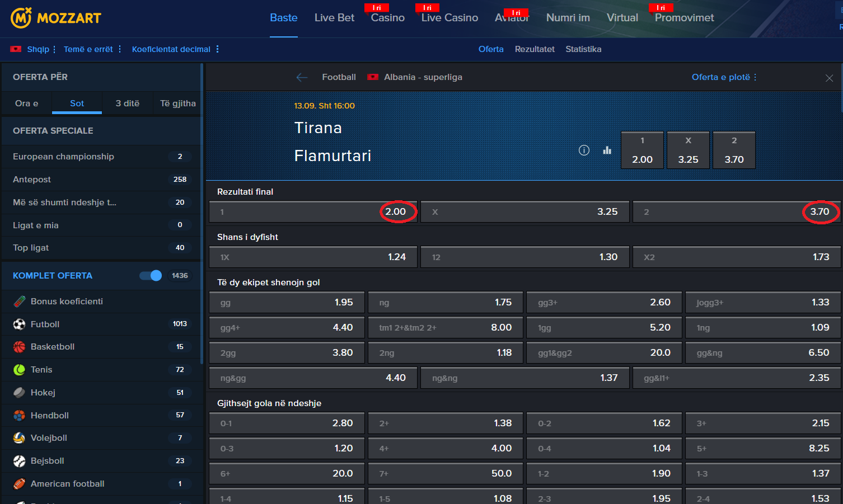Click the left sidebar scrollbar
This screenshot has width=843, height=504.
coord(202,213)
